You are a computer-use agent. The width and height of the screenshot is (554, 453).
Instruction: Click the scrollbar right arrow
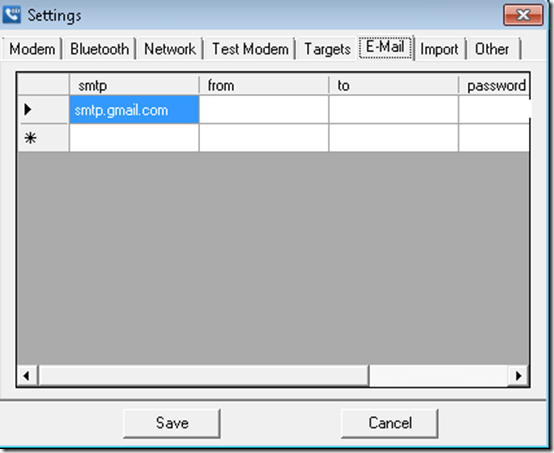(x=518, y=376)
